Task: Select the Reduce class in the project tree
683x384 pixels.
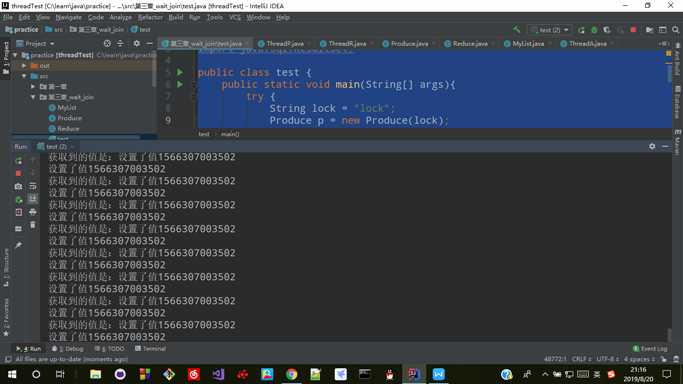Action: pos(64,128)
